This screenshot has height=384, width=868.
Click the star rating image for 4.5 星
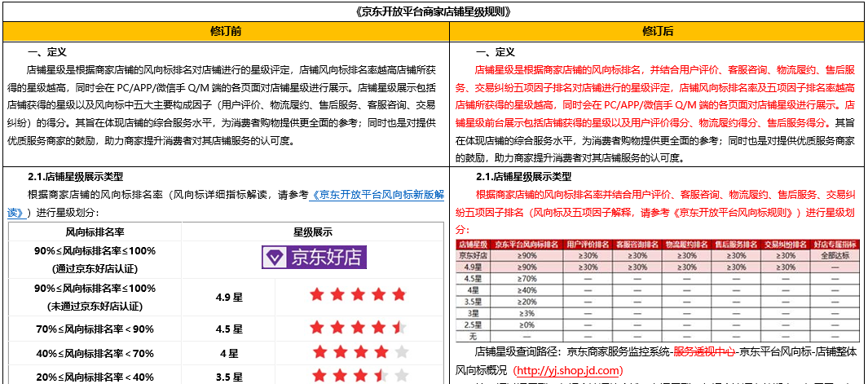click(358, 328)
